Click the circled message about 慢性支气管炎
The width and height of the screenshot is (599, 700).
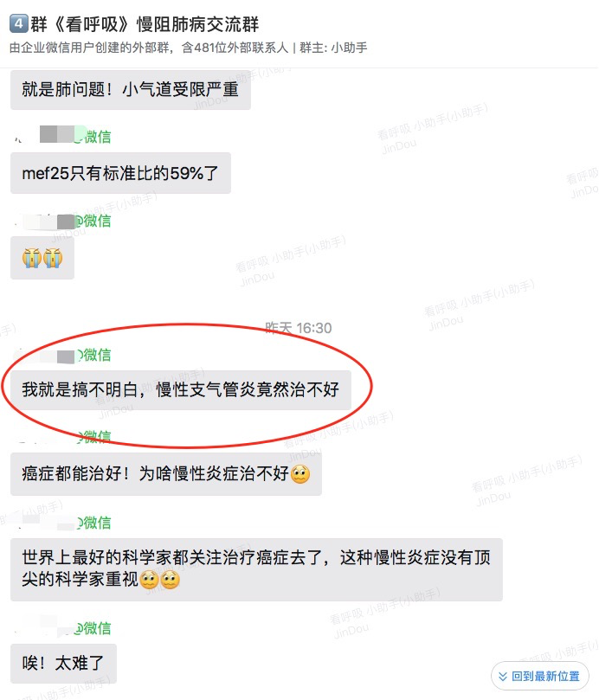click(181, 389)
